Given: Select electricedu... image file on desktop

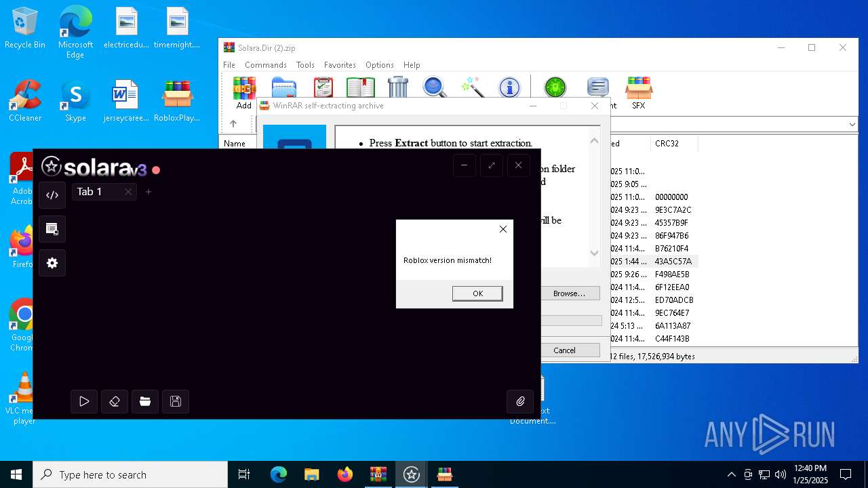Looking at the screenshot, I should [x=126, y=28].
